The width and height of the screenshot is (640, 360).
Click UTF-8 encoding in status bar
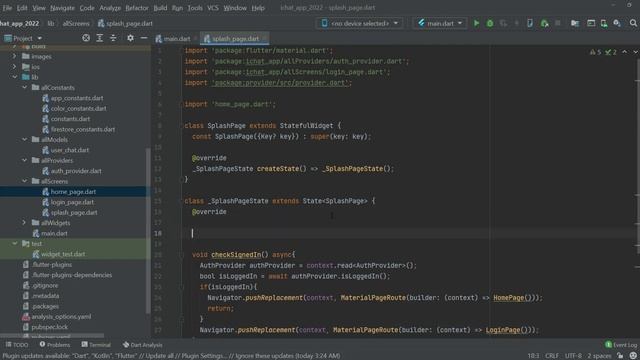tap(573, 356)
